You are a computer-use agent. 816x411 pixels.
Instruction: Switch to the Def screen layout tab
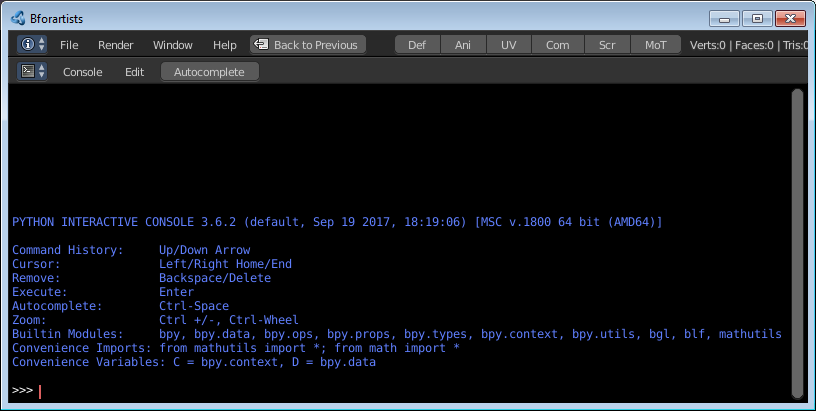(417, 45)
